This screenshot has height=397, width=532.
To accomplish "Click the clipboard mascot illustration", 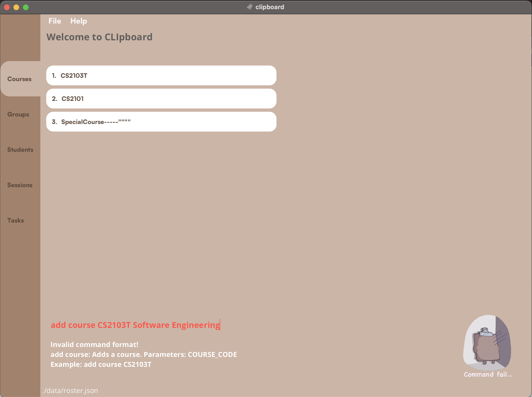I will tap(487, 343).
